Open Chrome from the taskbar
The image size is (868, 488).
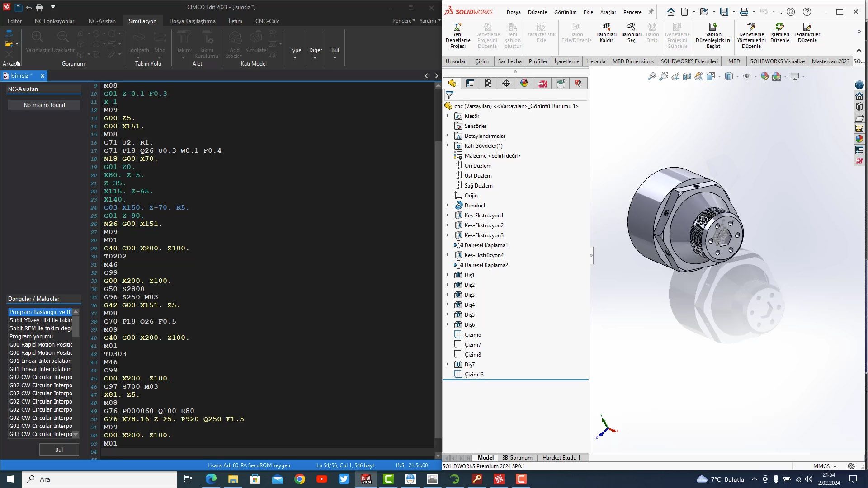point(299,479)
